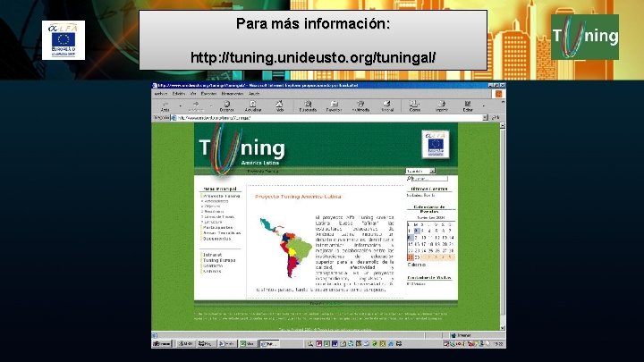Image resolution: width=644 pixels, height=362 pixels.
Task: Open the Herramientas menu
Action: click(233, 94)
